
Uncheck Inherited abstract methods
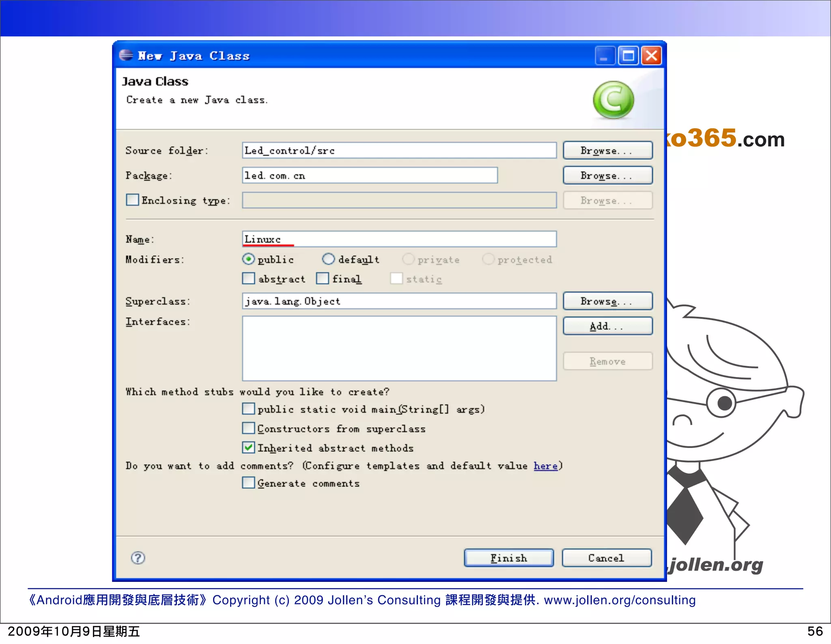coord(248,448)
